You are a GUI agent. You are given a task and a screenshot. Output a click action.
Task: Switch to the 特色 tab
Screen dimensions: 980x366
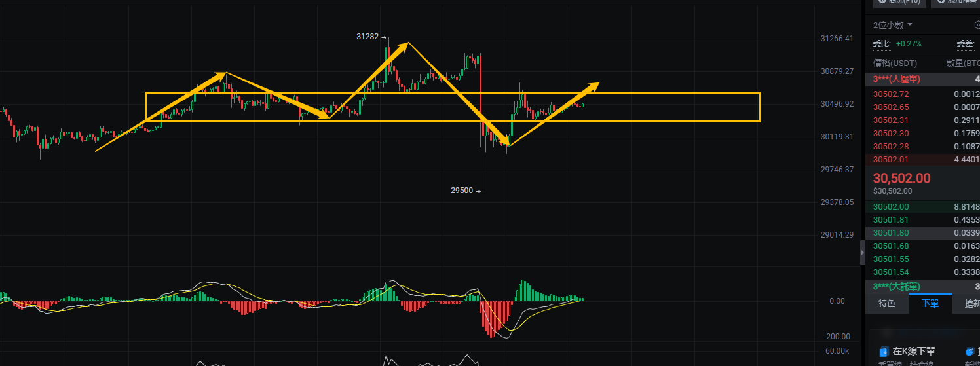click(886, 303)
